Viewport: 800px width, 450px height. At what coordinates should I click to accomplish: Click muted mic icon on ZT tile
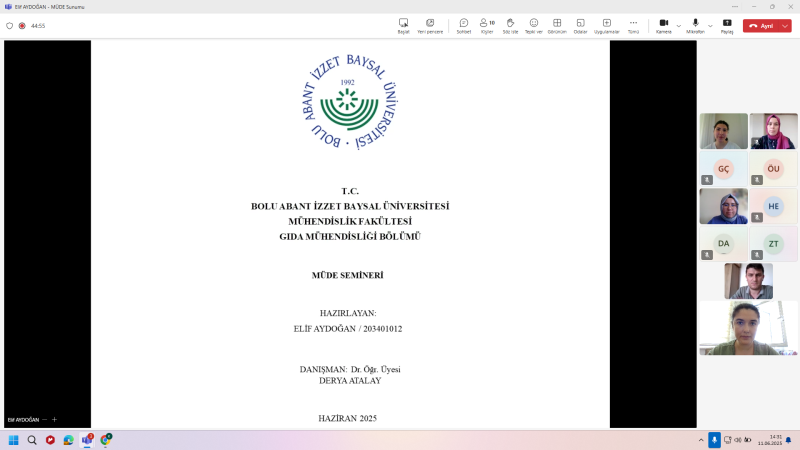coord(757,255)
